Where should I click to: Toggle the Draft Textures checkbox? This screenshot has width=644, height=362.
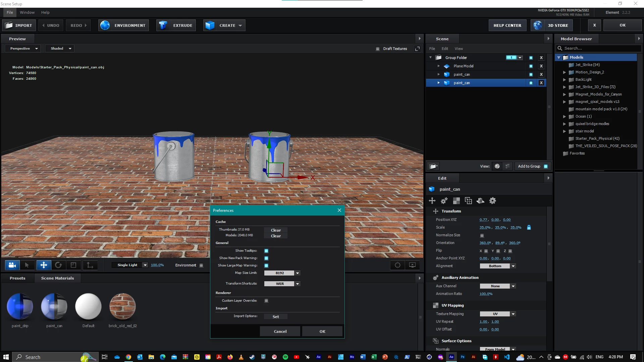pos(378,49)
